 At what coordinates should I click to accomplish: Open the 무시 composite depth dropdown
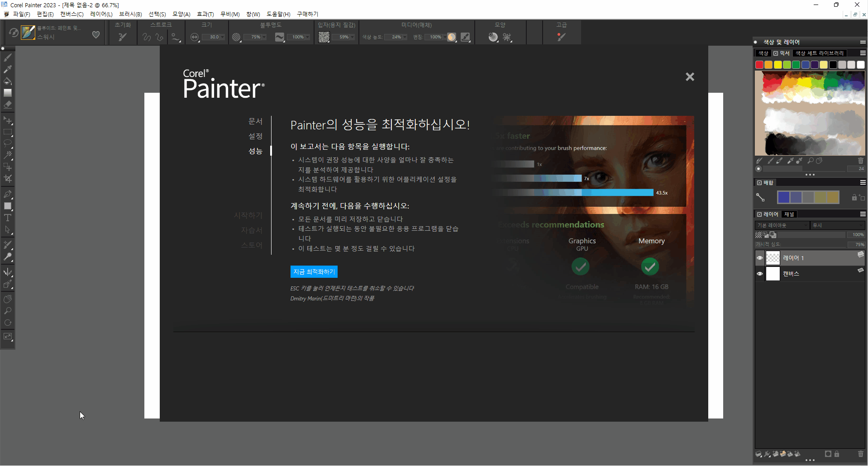click(x=837, y=225)
